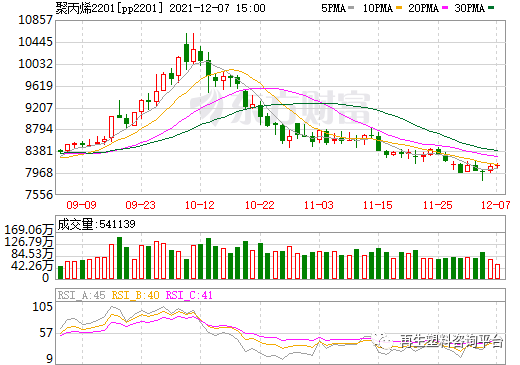Click the 10PMA orange legend marker
The image size is (520, 365).
399,8
